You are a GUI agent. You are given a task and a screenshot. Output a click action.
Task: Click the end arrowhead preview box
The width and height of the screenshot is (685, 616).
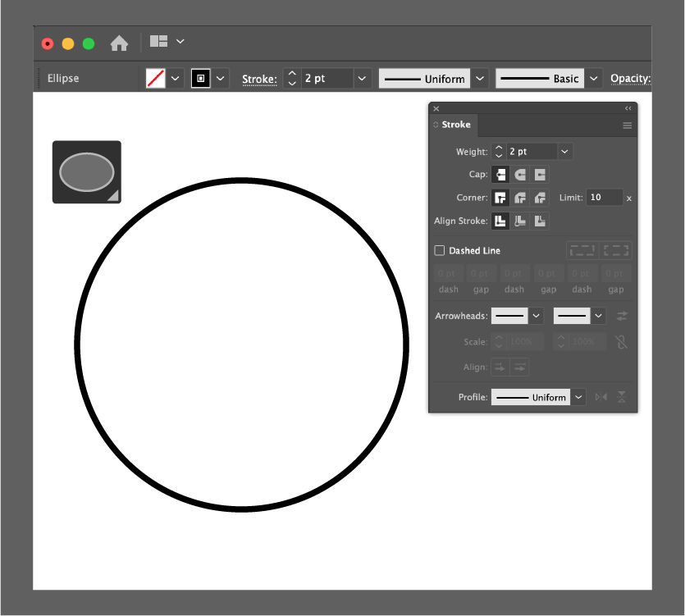572,316
